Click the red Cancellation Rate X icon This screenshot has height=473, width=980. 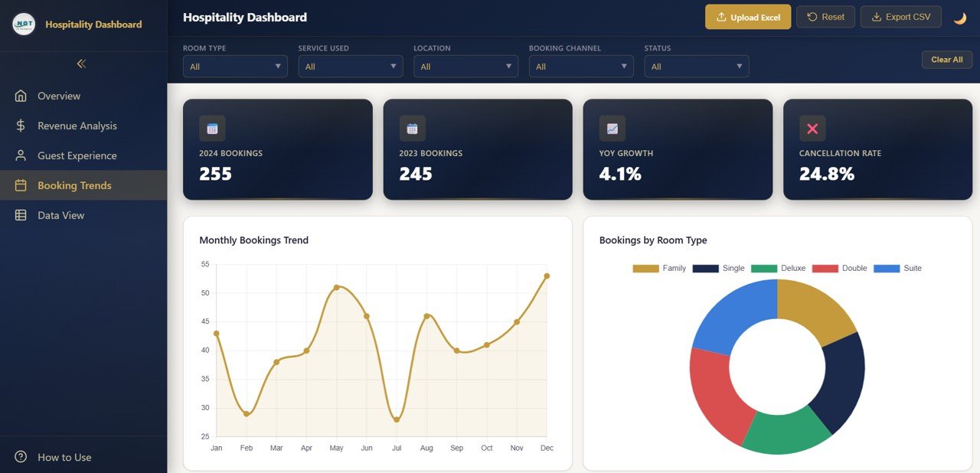coord(812,128)
